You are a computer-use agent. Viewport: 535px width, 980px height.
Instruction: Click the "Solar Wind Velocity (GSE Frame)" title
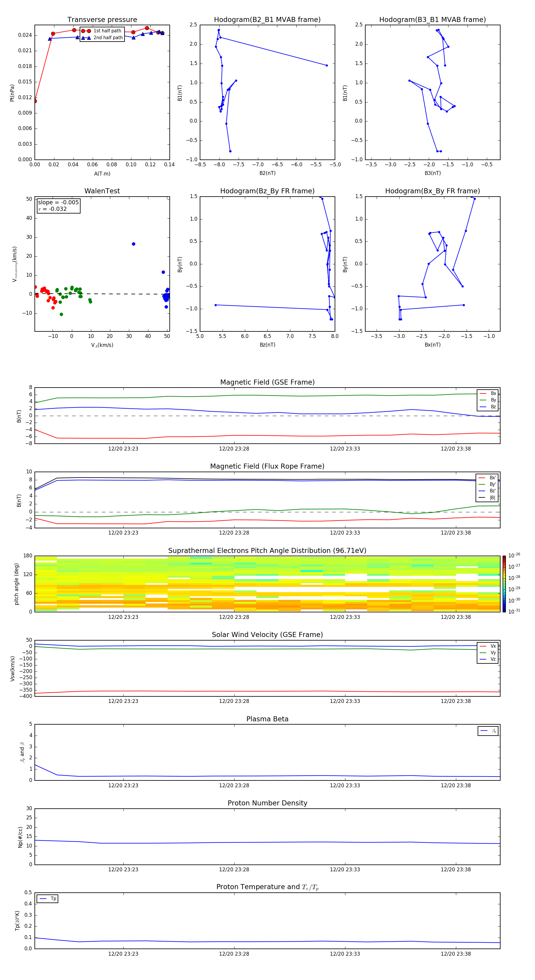click(267, 635)
